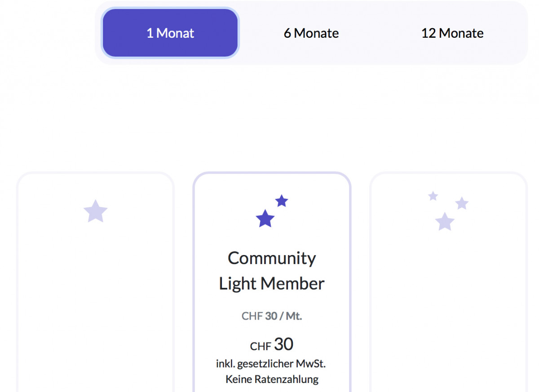Select the left one-star membership card
The width and height of the screenshot is (539, 392).
click(x=95, y=282)
